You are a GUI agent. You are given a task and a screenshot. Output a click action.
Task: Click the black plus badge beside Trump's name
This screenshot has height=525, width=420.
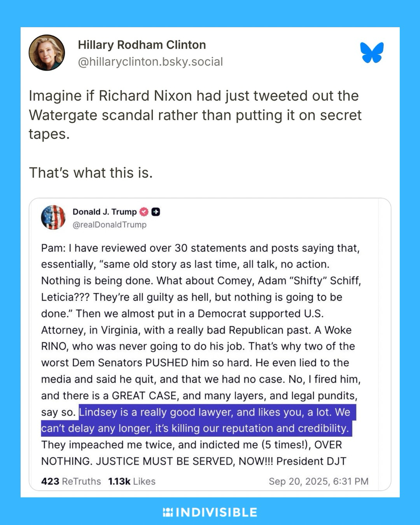[x=156, y=212]
